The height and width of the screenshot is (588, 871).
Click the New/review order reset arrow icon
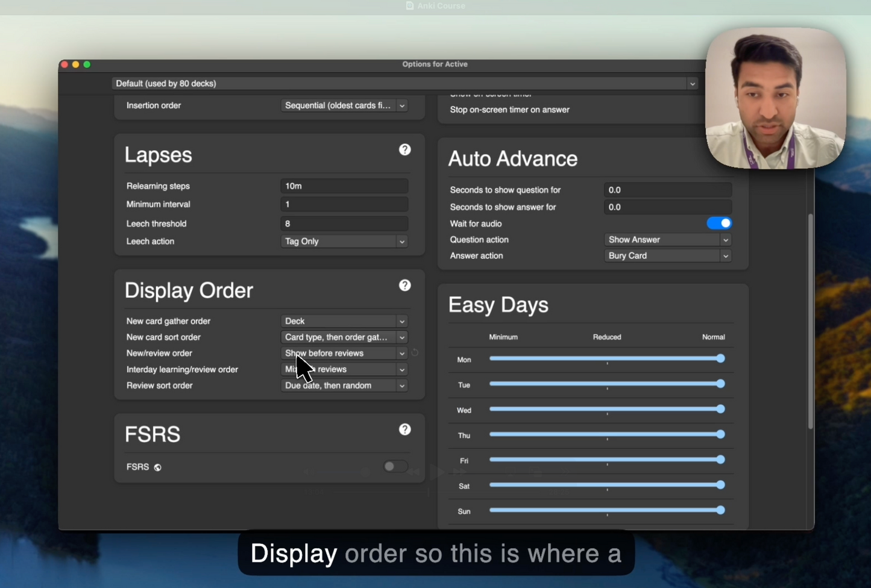415,353
